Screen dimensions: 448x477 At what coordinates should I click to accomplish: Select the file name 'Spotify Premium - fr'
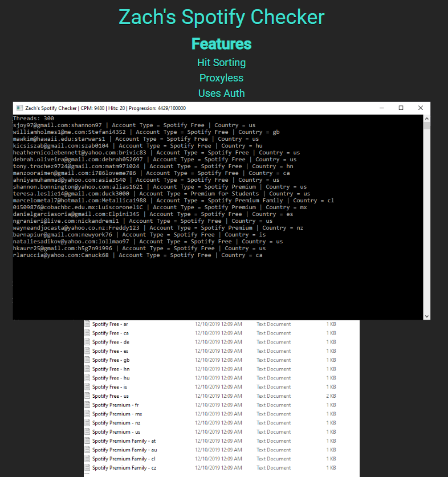[116, 405]
